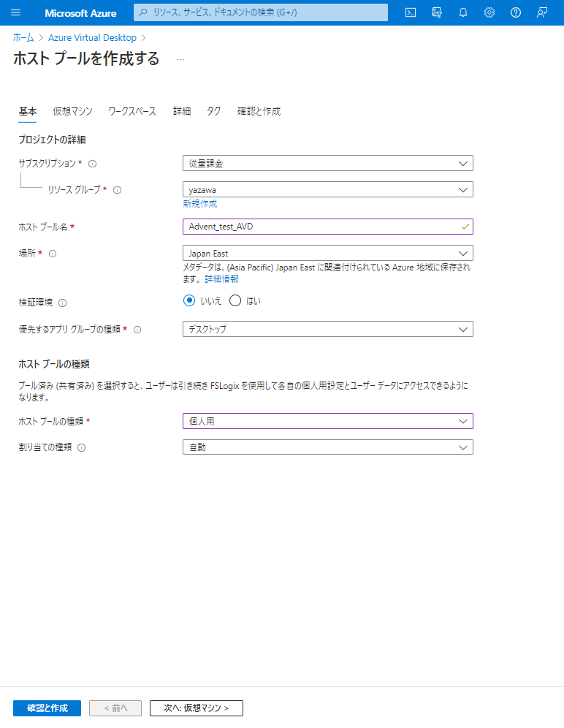Show info tooltip for サブスクリプション

click(x=92, y=164)
